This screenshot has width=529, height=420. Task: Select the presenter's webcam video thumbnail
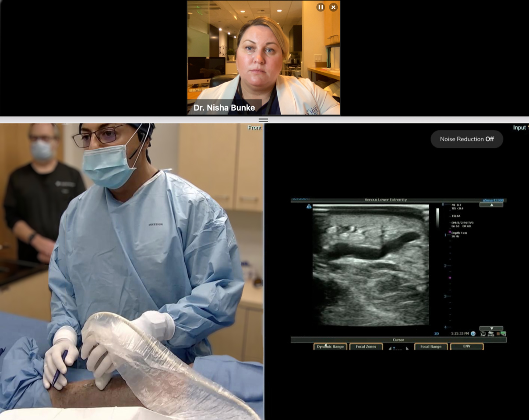click(264, 58)
